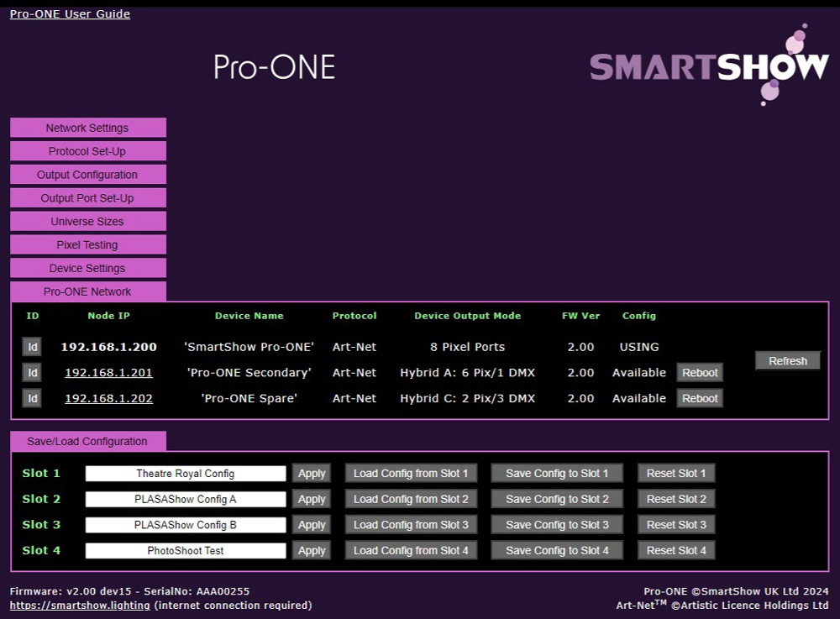Open the Pro-ONE User Guide link
The height and width of the screenshot is (619, 840).
coord(70,13)
